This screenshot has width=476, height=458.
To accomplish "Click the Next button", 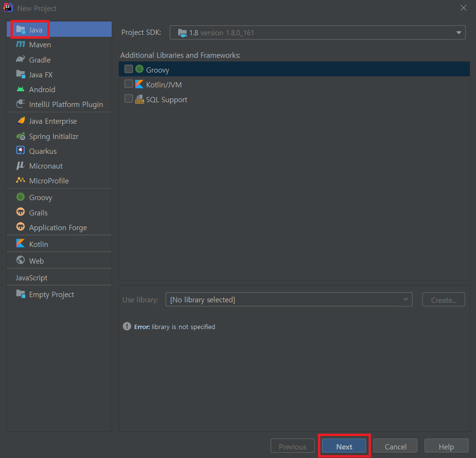I will click(344, 447).
